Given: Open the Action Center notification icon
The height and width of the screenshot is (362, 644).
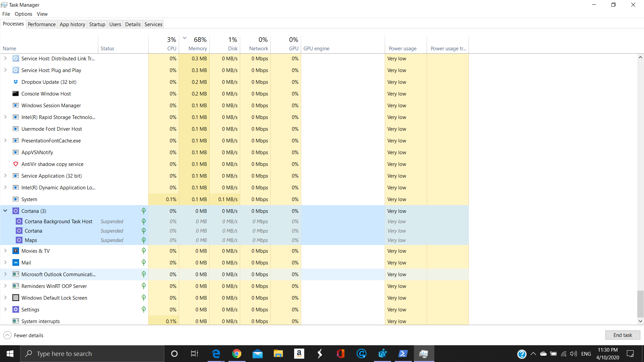Looking at the screenshot, I should click(630, 354).
